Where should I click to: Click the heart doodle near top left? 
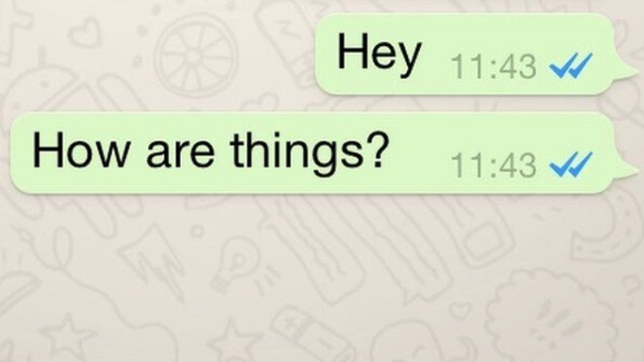(x=85, y=32)
